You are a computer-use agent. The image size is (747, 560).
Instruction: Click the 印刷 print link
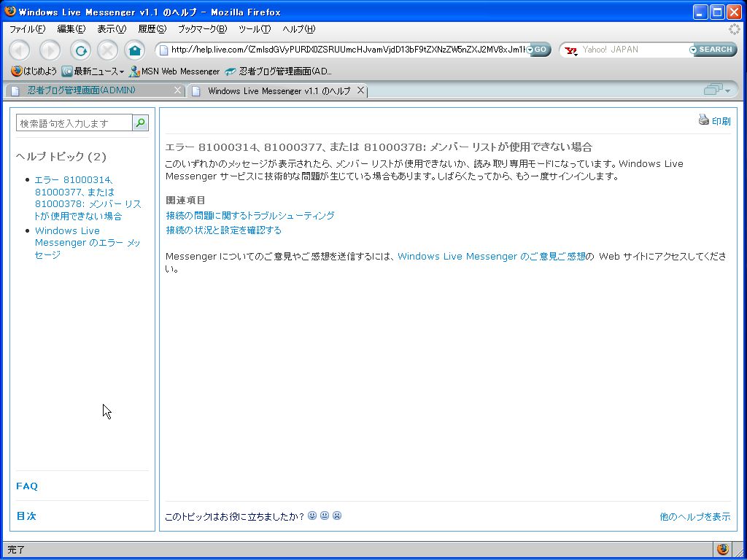(x=721, y=121)
